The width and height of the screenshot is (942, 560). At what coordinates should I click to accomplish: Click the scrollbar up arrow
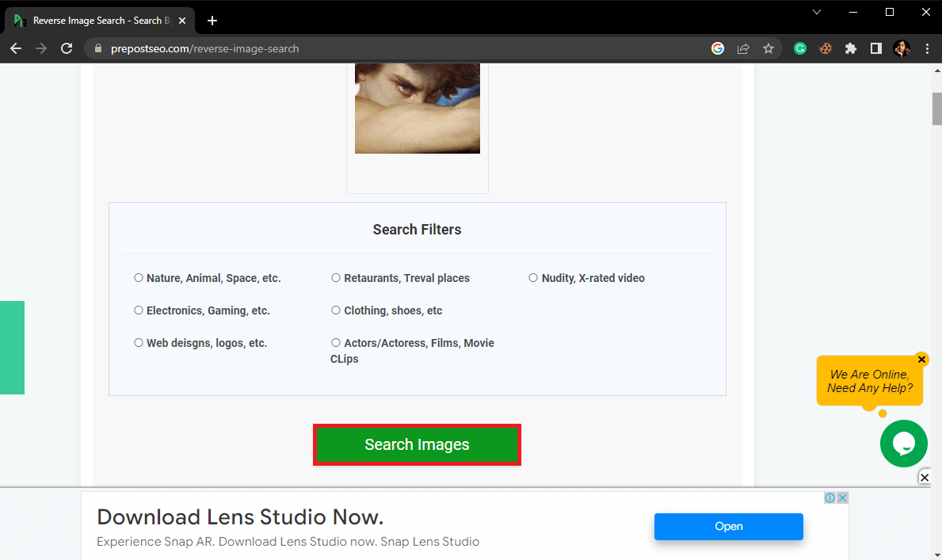(x=936, y=70)
